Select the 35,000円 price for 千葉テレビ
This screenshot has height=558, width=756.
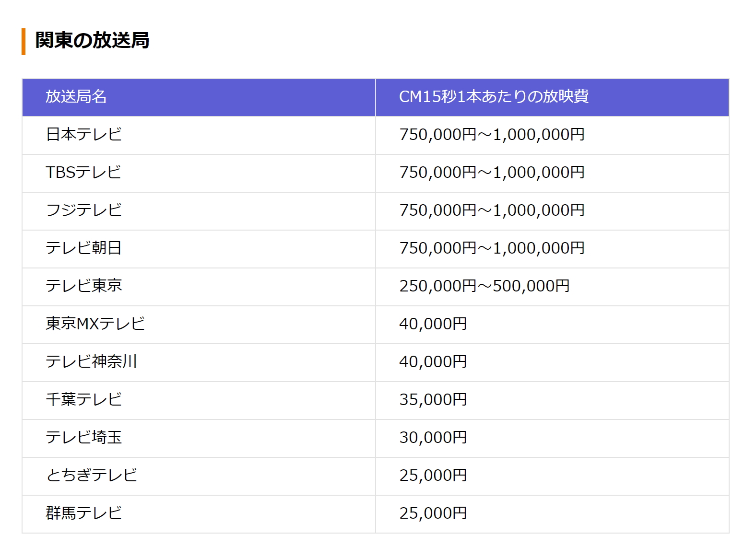click(433, 400)
